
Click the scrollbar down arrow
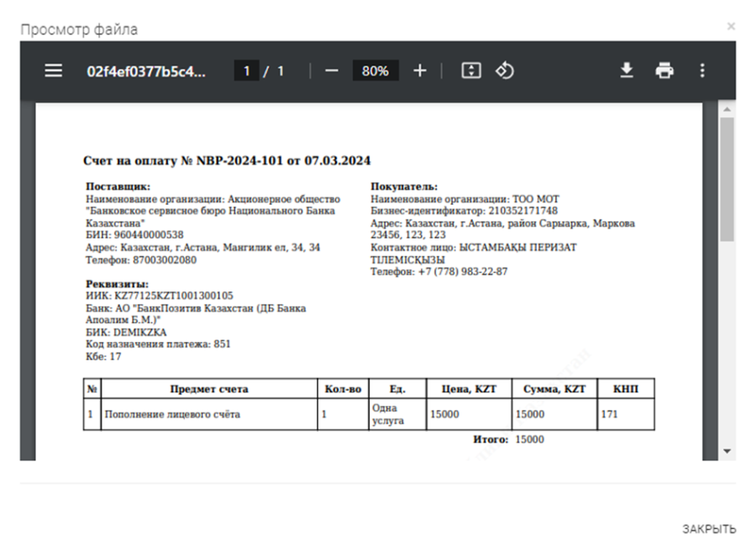tap(727, 452)
